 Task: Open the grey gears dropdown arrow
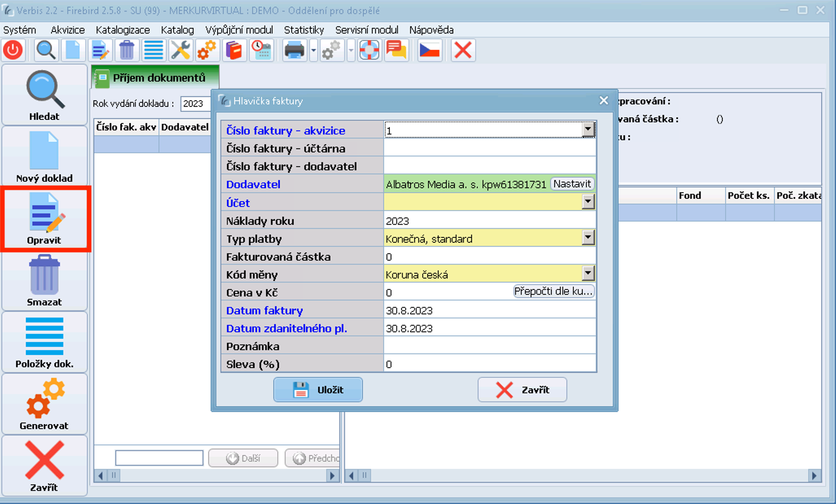pos(351,50)
